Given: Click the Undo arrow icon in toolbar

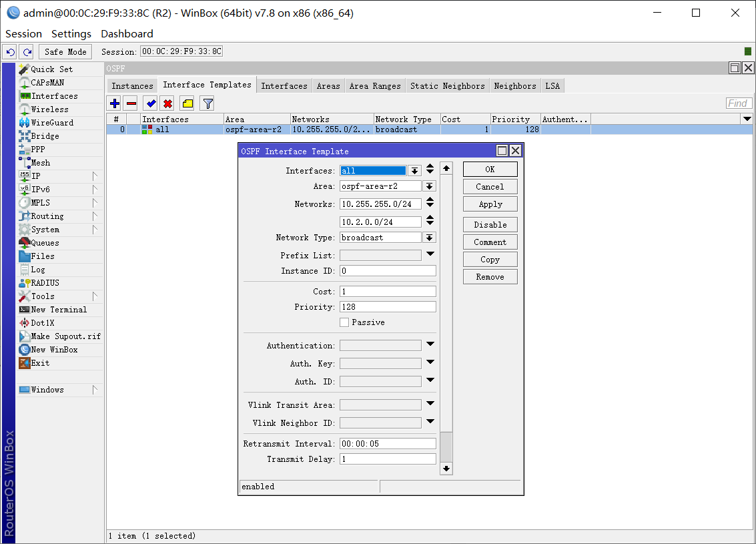Looking at the screenshot, I should point(10,51).
